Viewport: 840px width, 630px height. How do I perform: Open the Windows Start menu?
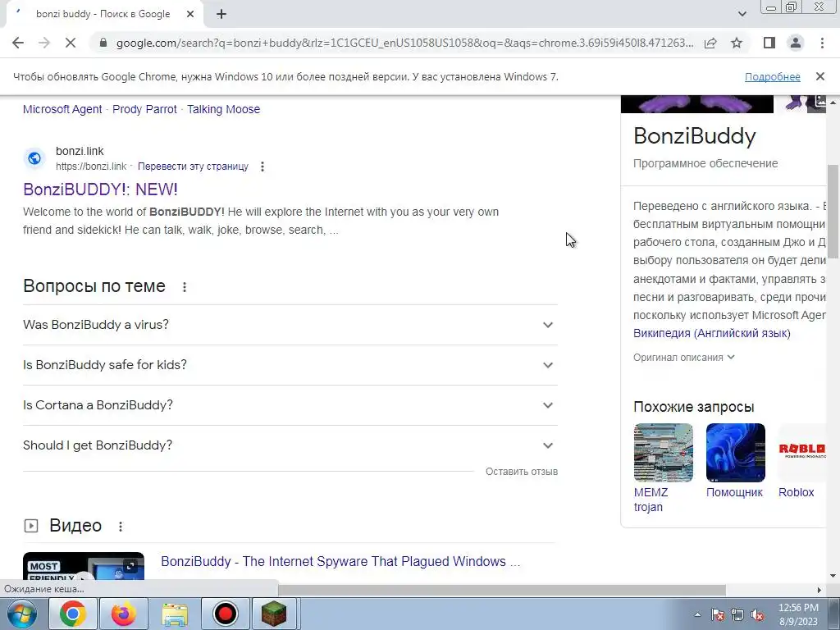[21, 614]
